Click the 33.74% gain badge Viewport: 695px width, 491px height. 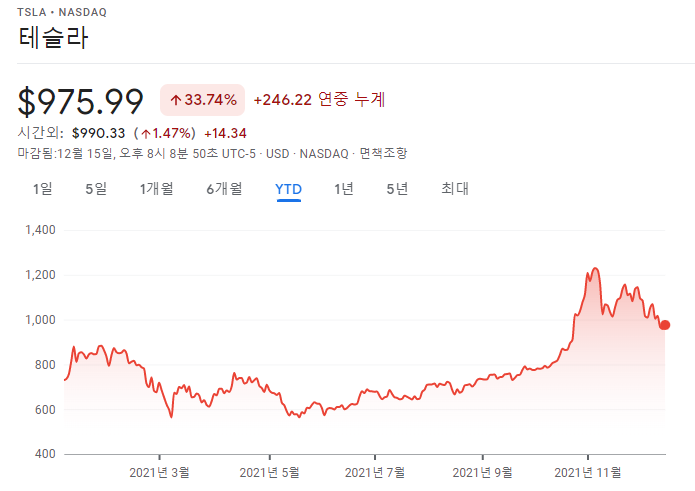(203, 100)
